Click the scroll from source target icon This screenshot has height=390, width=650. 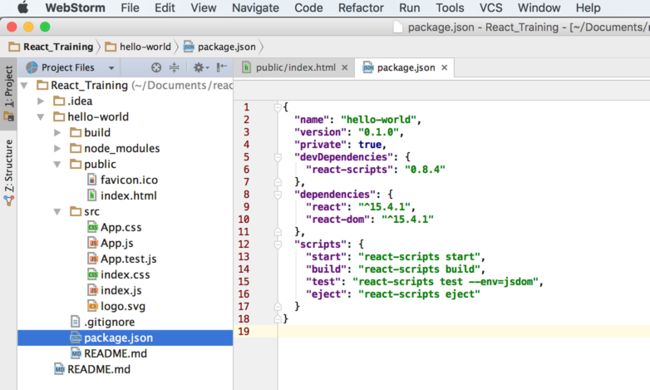tap(156, 67)
